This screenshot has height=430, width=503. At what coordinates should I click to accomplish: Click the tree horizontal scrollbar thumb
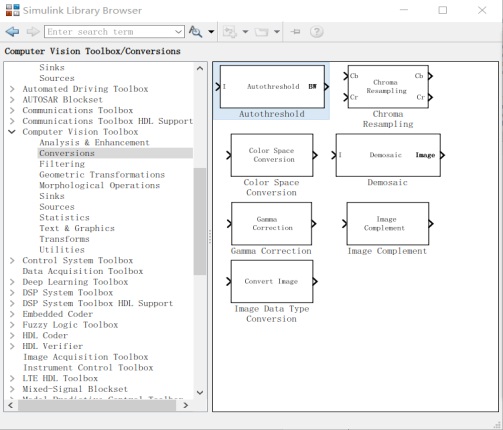pos(97,405)
